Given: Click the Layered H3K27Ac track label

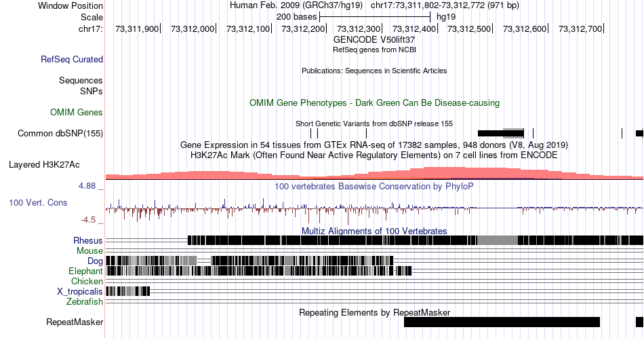Looking at the screenshot, I should click(44, 164).
